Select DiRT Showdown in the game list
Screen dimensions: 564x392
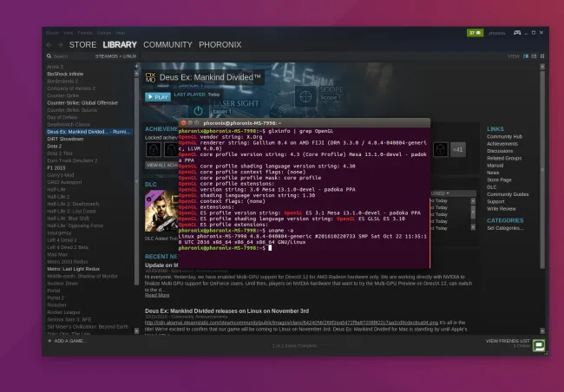coord(65,139)
